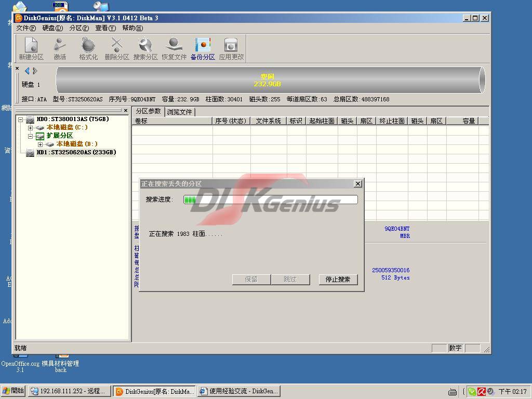Click the 新建分区 toolbar icon
Image resolution: width=532 pixels, height=399 pixels.
[x=31, y=49]
